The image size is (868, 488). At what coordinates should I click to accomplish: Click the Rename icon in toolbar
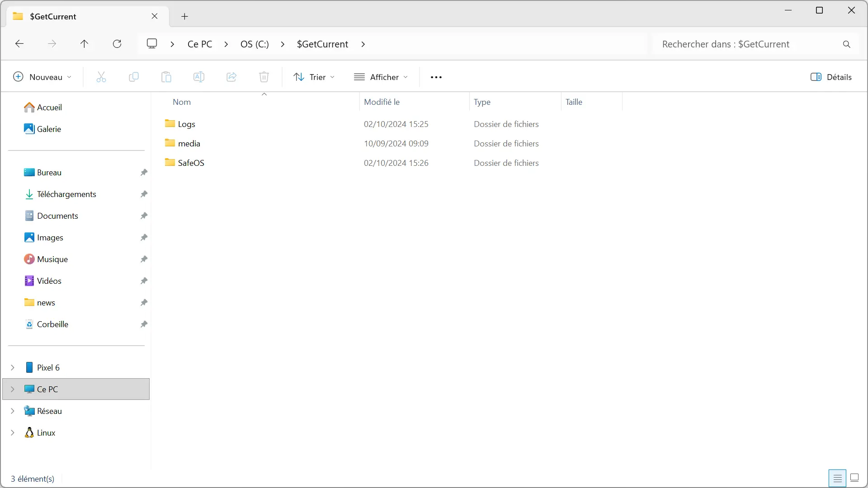point(199,77)
